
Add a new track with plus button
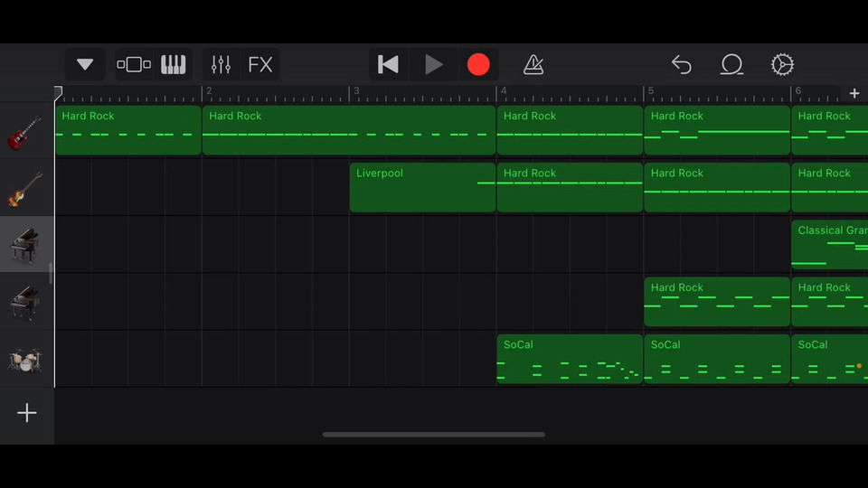point(27,413)
